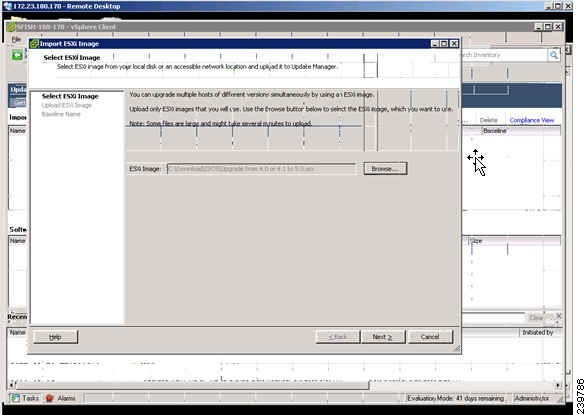Click the ESXi Image path field
The image size is (588, 415).
click(261, 169)
